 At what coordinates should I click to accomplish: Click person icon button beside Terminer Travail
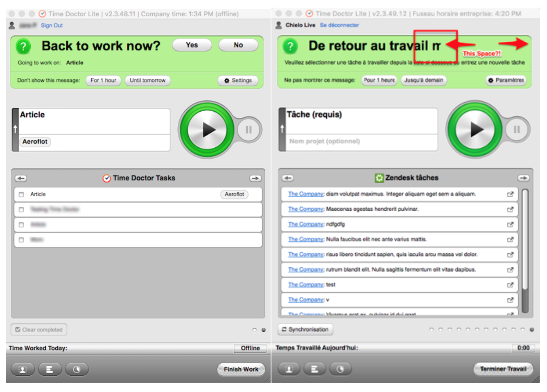click(x=289, y=369)
